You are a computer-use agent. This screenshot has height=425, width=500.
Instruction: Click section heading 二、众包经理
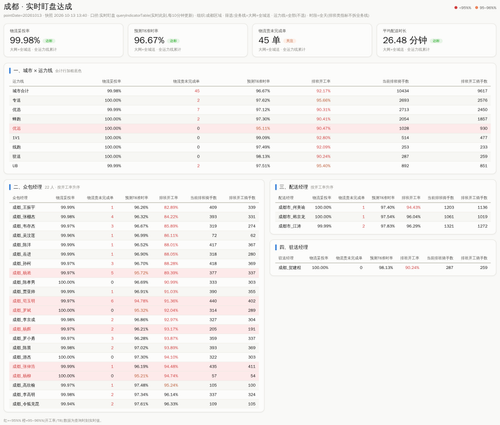28,187
